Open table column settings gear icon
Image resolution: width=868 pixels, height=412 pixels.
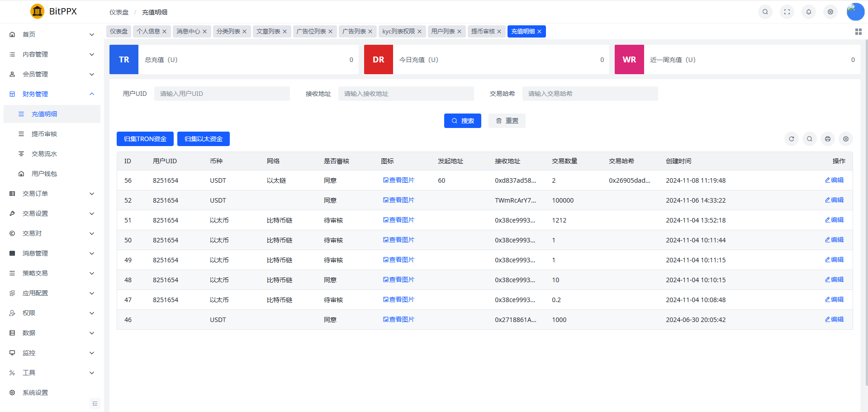tap(845, 139)
